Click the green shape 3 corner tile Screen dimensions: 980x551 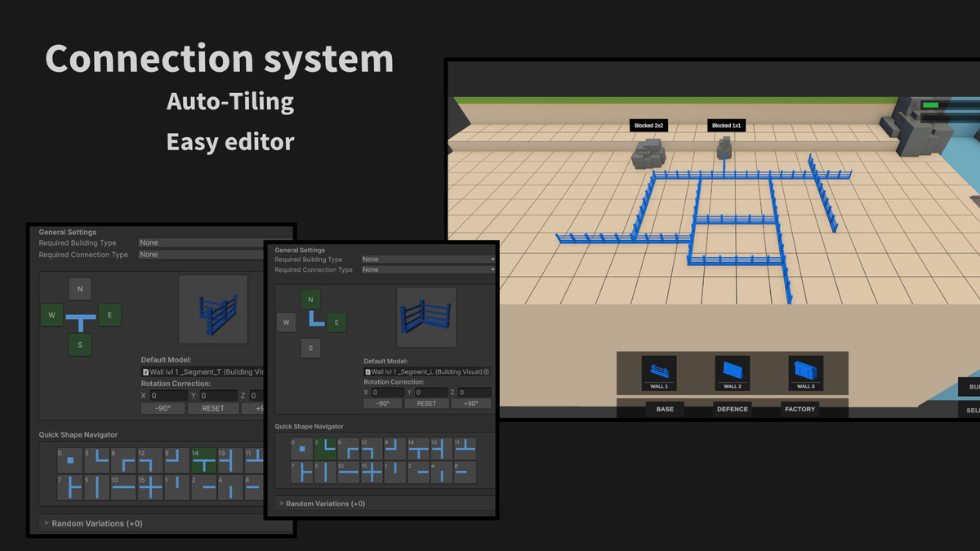click(325, 450)
